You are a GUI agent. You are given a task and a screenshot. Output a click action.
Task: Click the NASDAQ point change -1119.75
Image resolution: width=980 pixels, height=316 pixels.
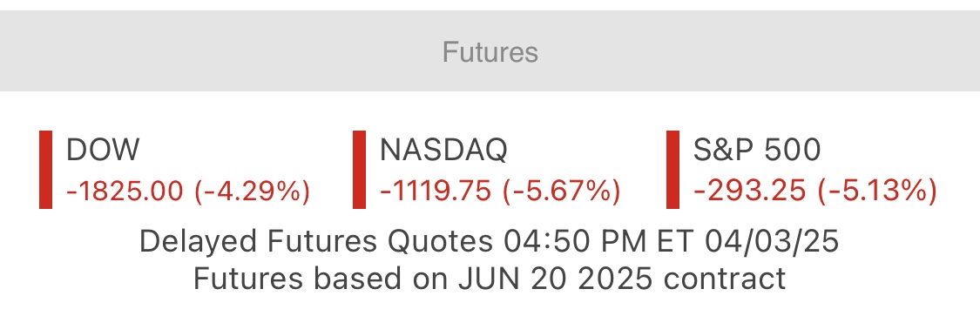tap(436, 191)
